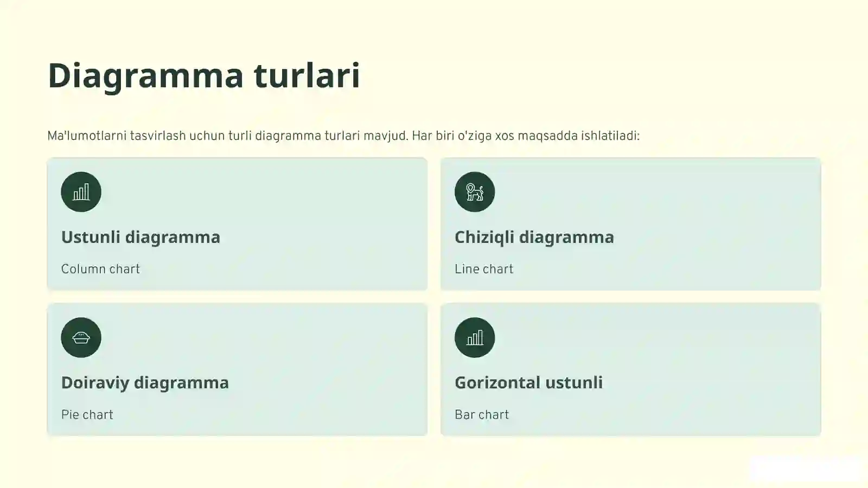
Task: Select the 'Doiraviy diagramma' heading
Action: 145,382
